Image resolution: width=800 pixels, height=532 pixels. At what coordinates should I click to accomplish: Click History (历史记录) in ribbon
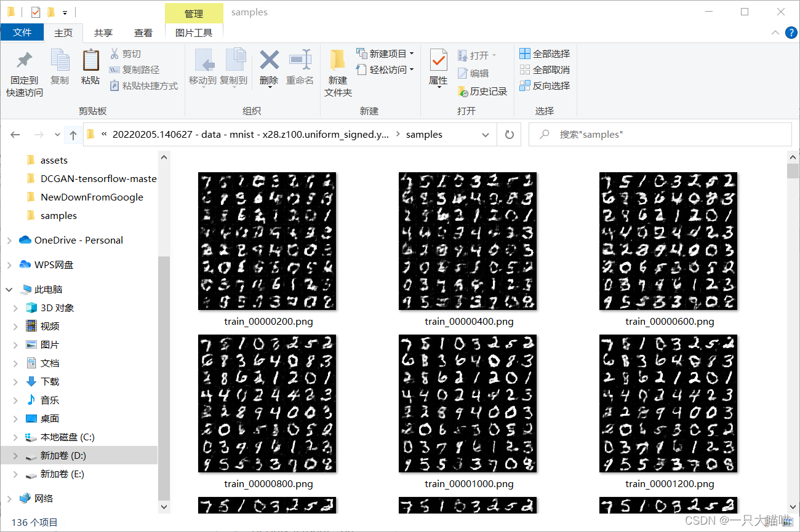click(482, 92)
